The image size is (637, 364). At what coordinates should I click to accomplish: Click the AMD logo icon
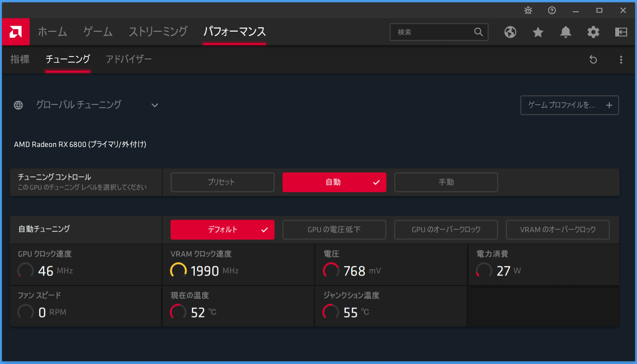pyautogui.click(x=16, y=32)
